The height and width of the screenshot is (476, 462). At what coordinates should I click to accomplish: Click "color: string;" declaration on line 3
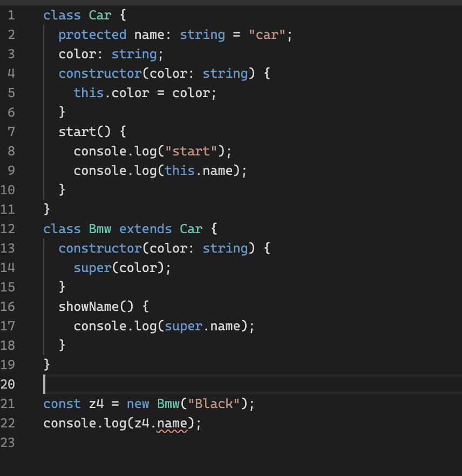(x=111, y=54)
